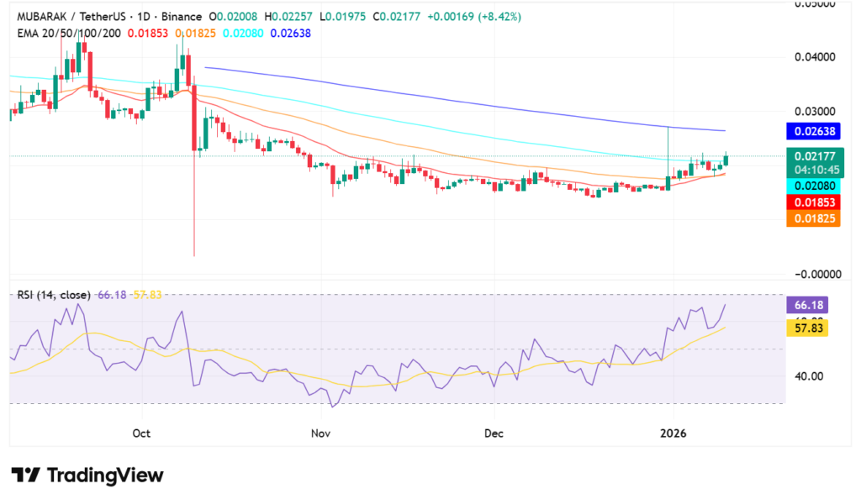Click the 40.00 level on RSI axis
The image size is (861, 504).
coord(809,376)
